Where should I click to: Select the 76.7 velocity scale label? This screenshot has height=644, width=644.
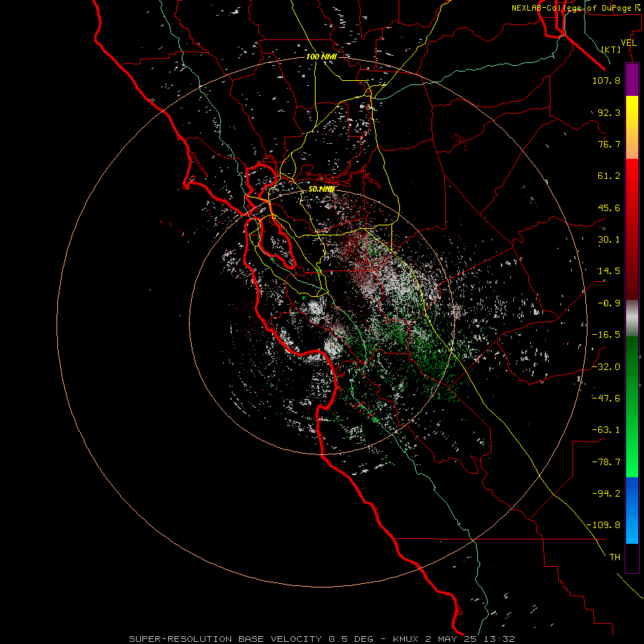(x=609, y=144)
